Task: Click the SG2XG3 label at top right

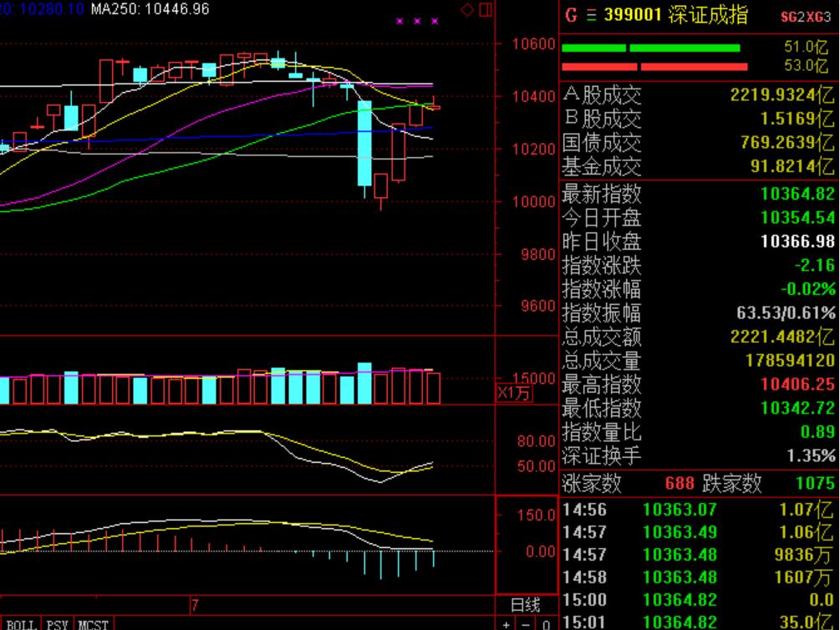Action: coord(805,18)
